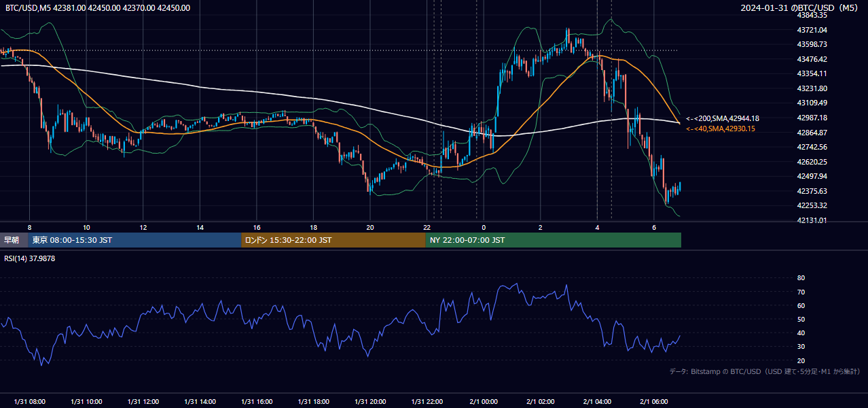This screenshot has height=408, width=868.
Task: Click bottom time label 2/1 02:00
Action: point(541,402)
